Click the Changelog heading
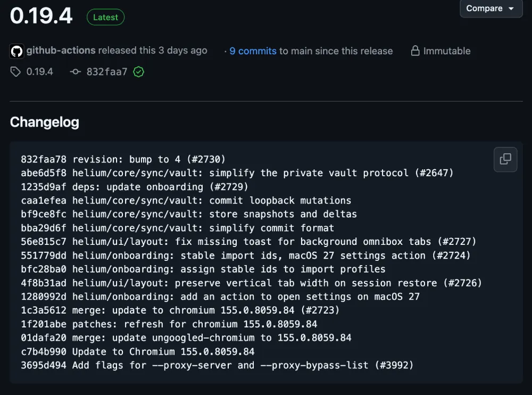 point(45,122)
